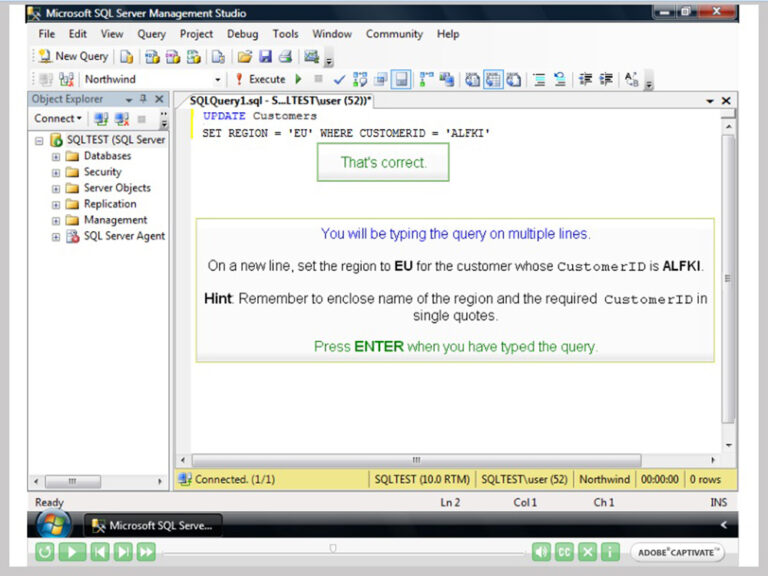Open Object Explorer window position dropdown
This screenshot has height=576, width=768.
[x=129, y=100]
